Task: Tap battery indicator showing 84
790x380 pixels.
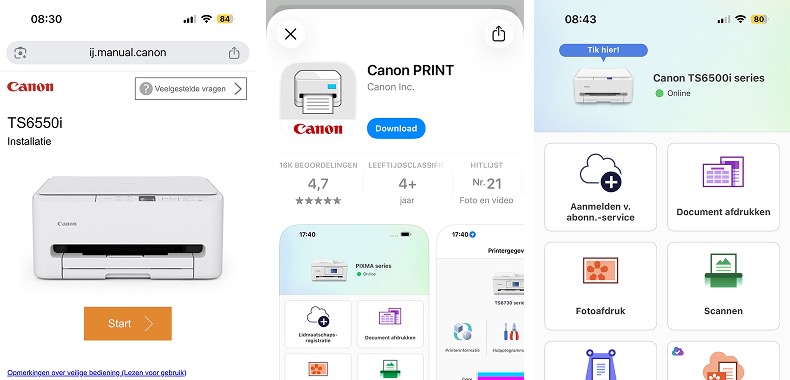Action: [225, 19]
